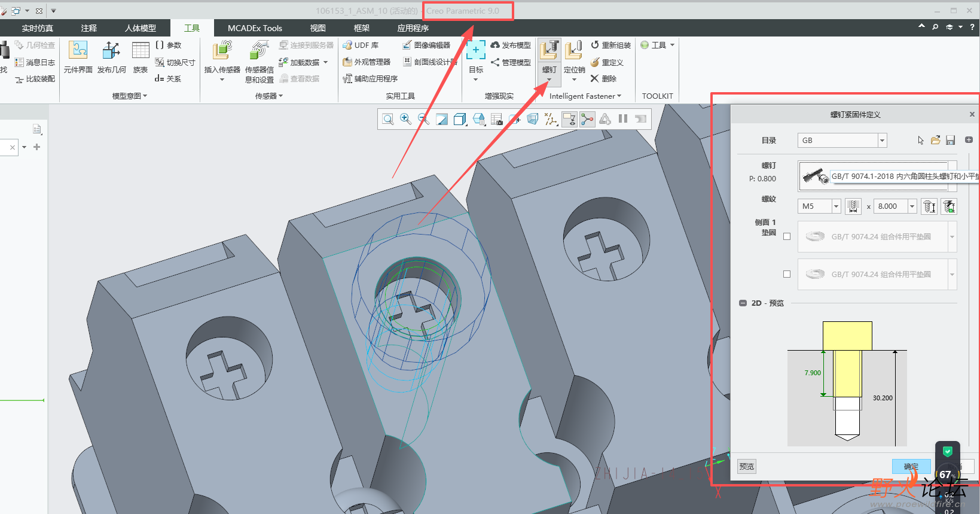Switch to the 实时仿真 tab

[38, 28]
